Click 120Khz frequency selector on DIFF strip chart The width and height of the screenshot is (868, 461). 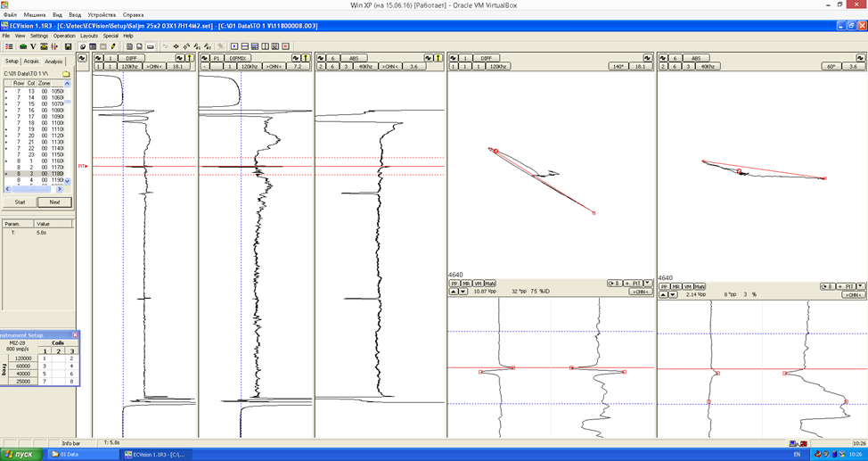point(129,67)
